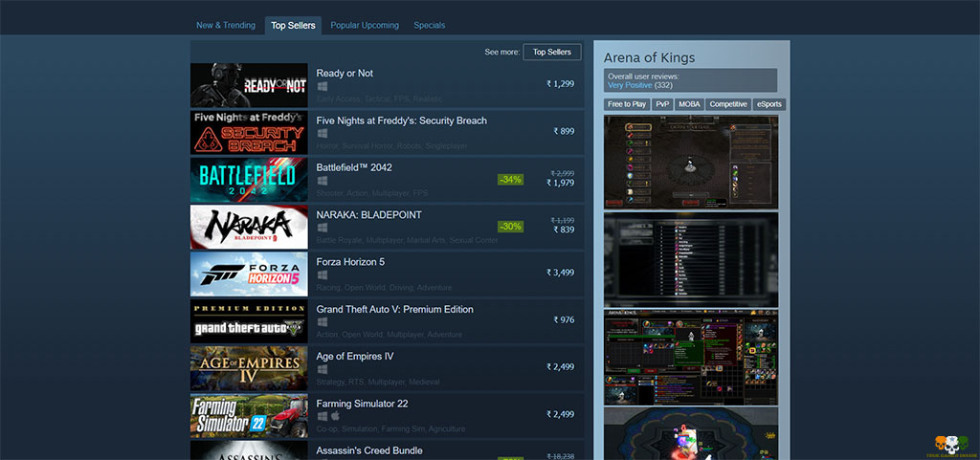The image size is (980, 460).
Task: Click the Very Positive review summary
Action: point(630,85)
